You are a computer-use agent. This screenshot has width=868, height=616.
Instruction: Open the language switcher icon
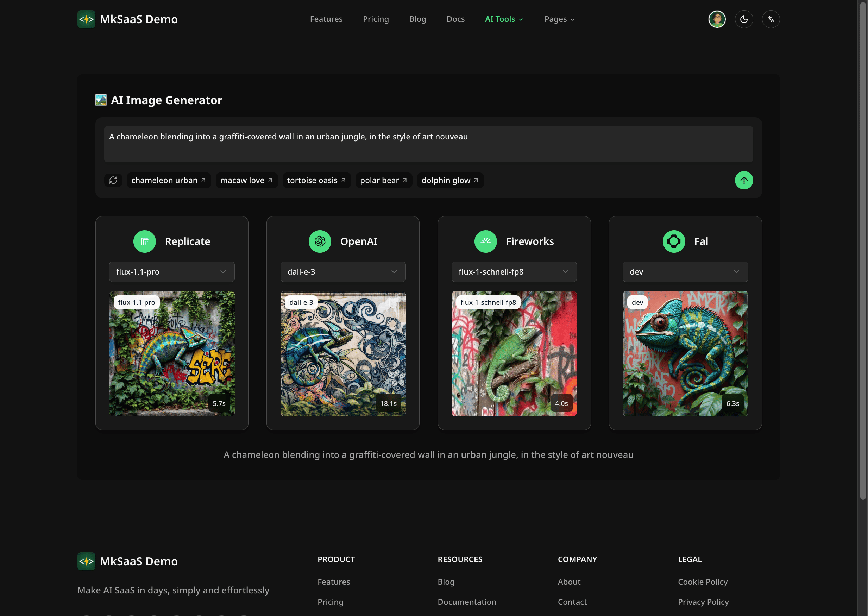pyautogui.click(x=771, y=19)
